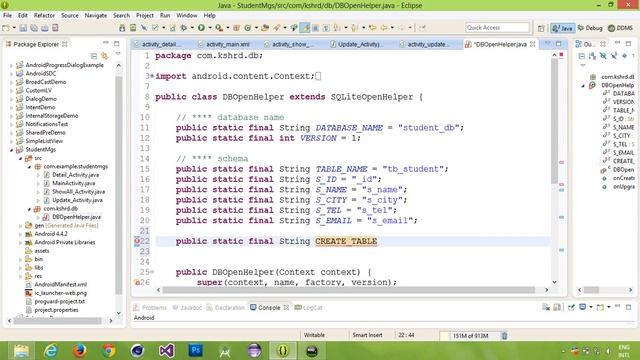The image size is (640, 360).
Task: Toggle Show Whitespace Characters
Action: coord(327,28)
